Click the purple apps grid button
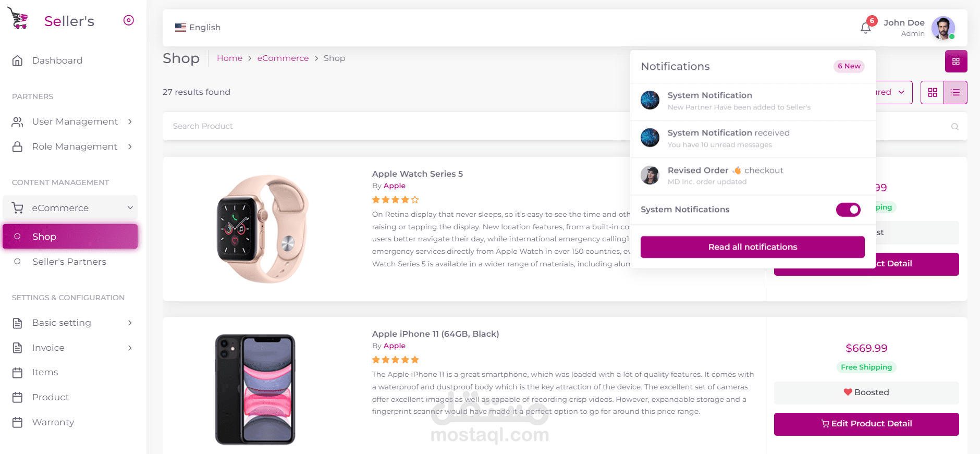Screen dimensions: 980x454 pos(955,62)
